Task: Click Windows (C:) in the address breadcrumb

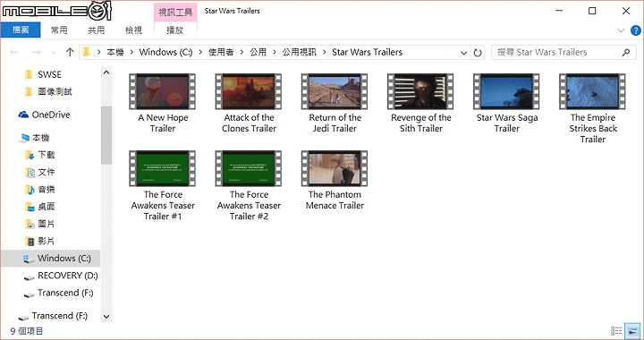Action: coord(165,52)
